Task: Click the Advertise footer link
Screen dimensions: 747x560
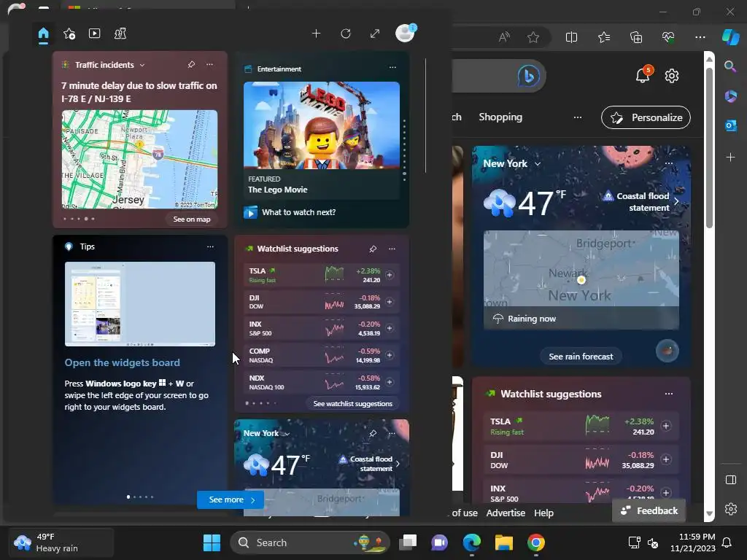Action: point(506,513)
